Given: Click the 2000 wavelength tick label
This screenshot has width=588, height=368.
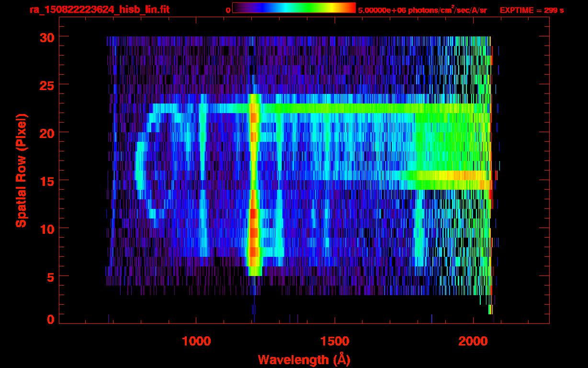Looking at the screenshot, I should [x=473, y=341].
